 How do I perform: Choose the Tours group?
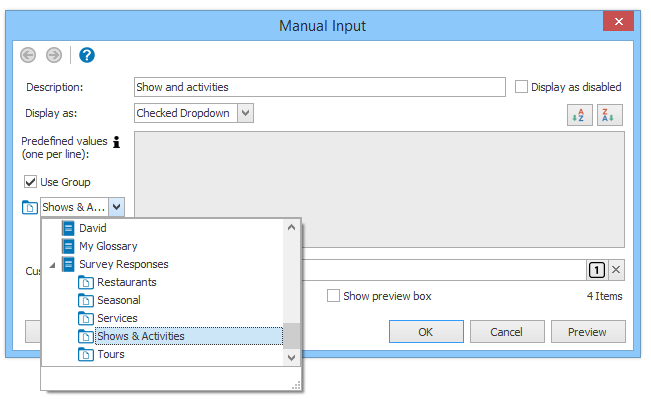pyautogui.click(x=111, y=354)
